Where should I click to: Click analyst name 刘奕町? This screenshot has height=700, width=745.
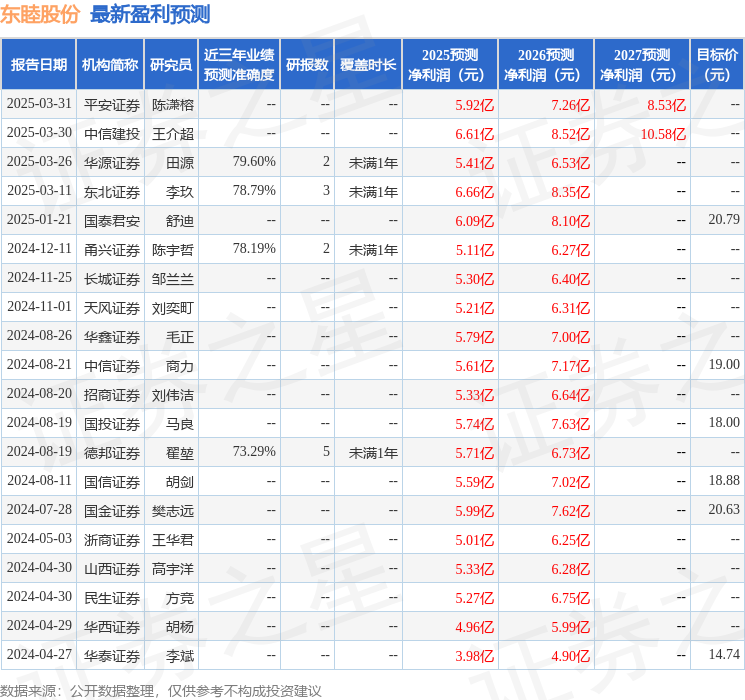pos(173,308)
